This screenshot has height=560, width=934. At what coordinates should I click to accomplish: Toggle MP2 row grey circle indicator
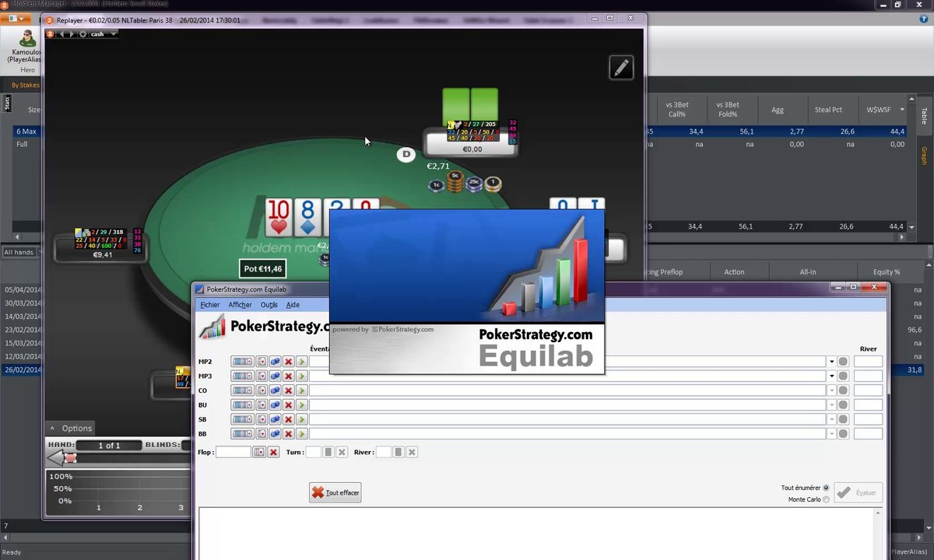pos(843,362)
